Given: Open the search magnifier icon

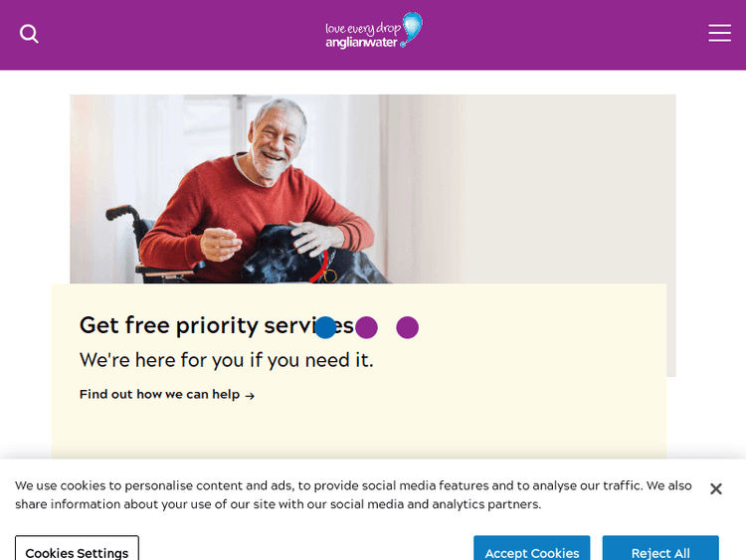Looking at the screenshot, I should (29, 34).
